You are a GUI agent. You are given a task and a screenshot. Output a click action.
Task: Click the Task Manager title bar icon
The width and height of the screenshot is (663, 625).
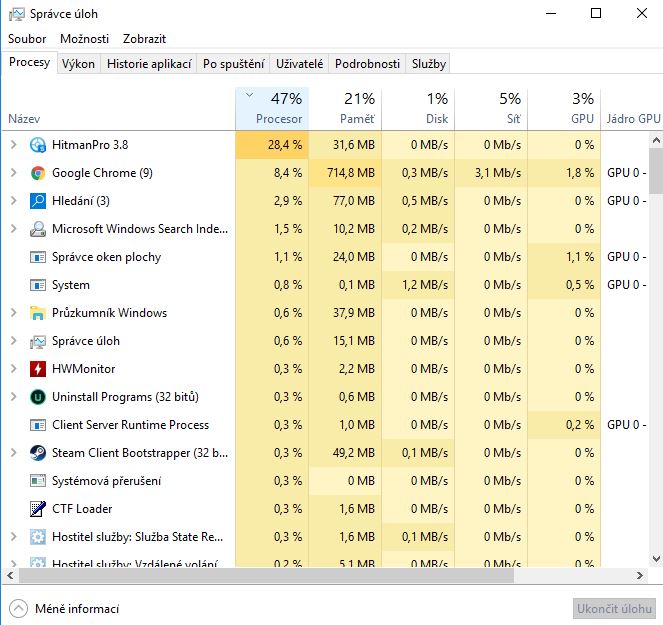coord(16,14)
